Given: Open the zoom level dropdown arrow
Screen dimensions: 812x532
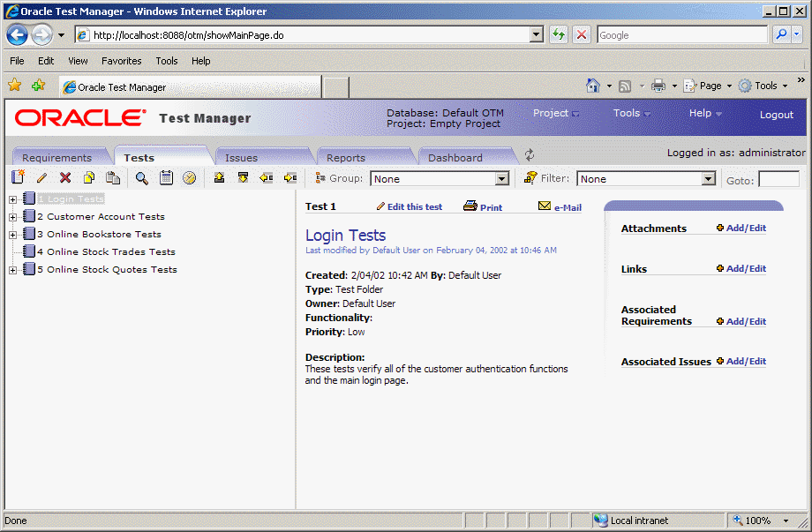Looking at the screenshot, I should [x=786, y=521].
